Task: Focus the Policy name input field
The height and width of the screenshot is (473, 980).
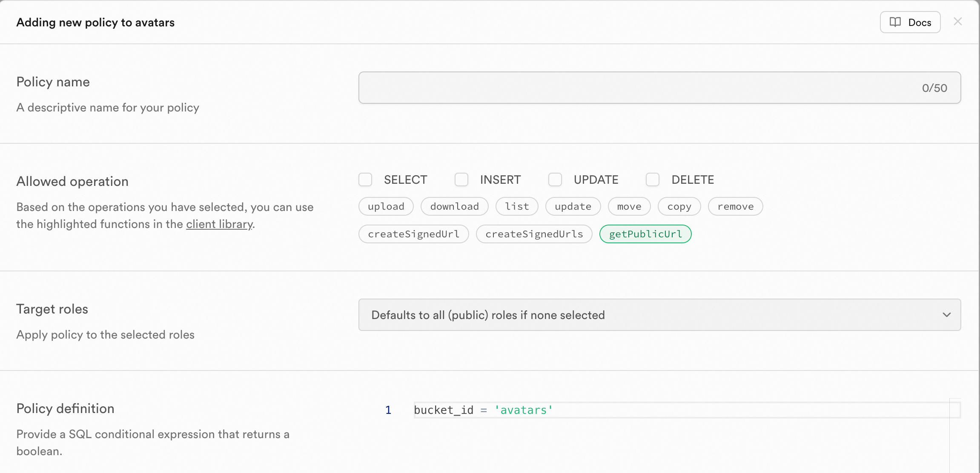Action: (639, 88)
